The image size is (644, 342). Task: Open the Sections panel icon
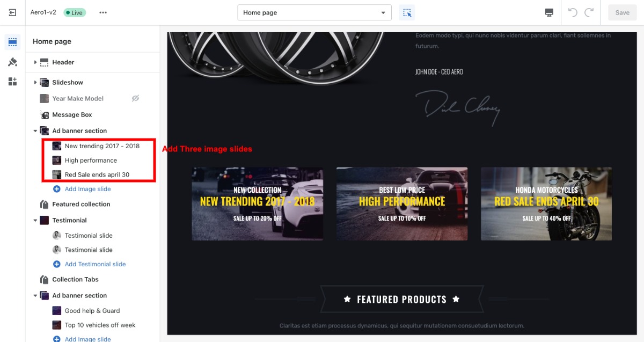[12, 42]
